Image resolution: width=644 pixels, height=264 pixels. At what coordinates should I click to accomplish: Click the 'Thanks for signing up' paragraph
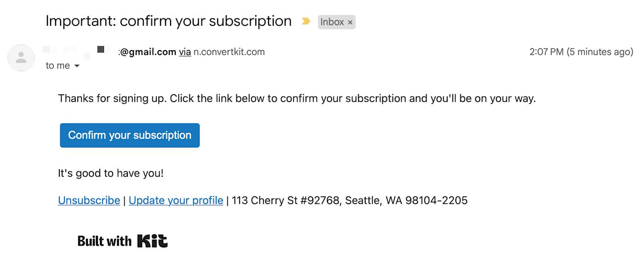tap(297, 98)
